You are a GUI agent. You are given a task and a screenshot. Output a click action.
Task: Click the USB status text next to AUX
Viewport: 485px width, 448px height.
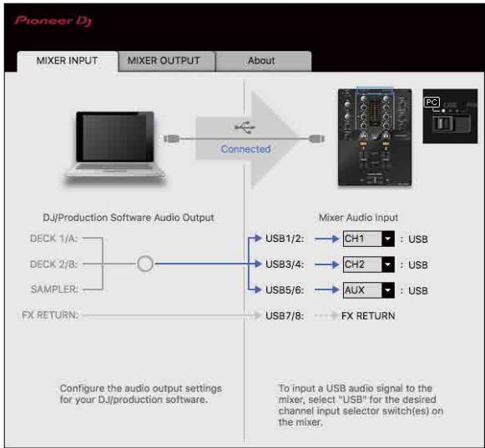[x=418, y=290]
